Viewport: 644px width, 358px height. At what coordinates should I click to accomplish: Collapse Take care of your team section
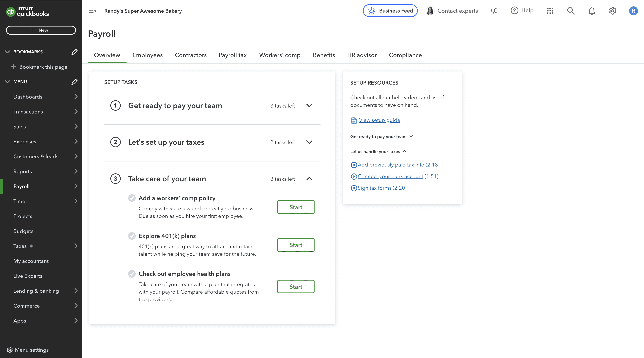point(309,179)
